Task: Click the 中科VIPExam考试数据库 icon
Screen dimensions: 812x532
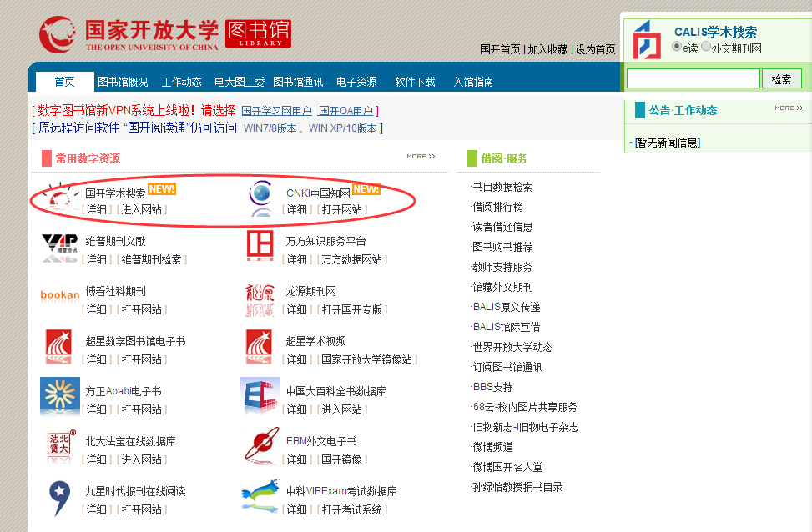Action: [x=260, y=496]
